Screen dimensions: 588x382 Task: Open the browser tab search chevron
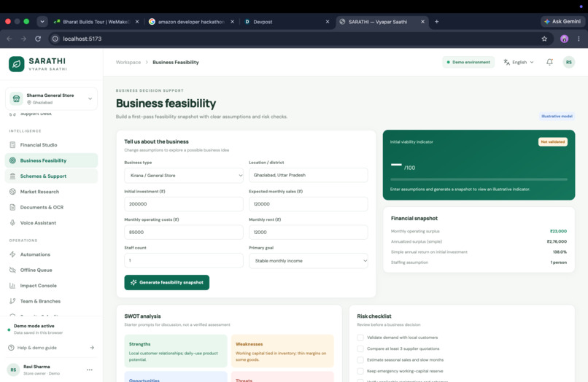click(x=42, y=22)
